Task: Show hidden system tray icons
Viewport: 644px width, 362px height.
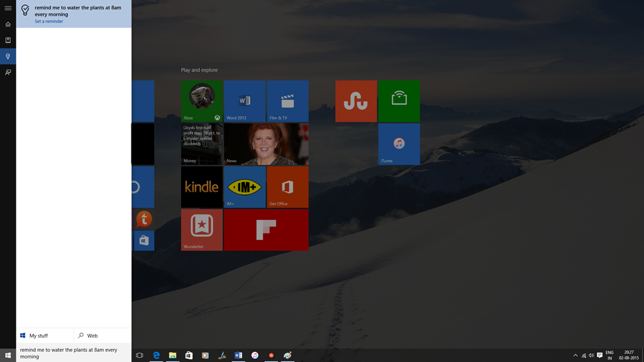Action: coord(575,356)
